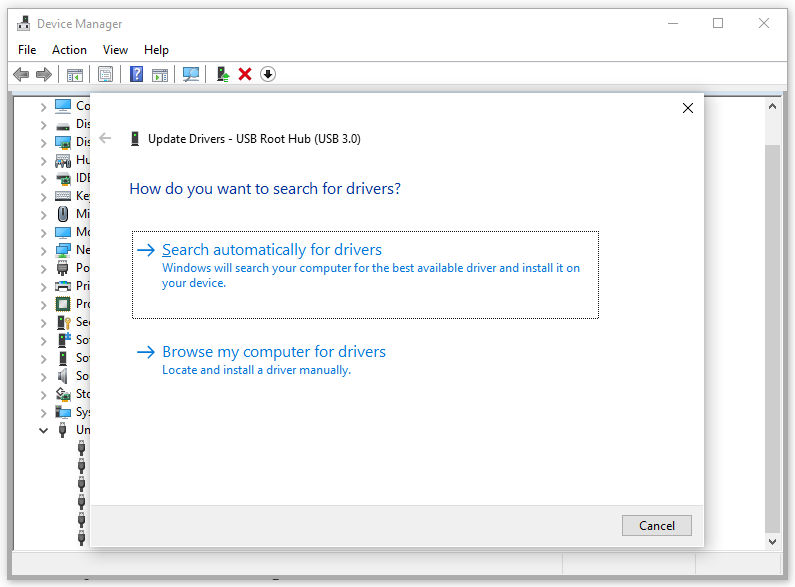
Task: Click the Back arrow in the toolbar
Action: 21,74
